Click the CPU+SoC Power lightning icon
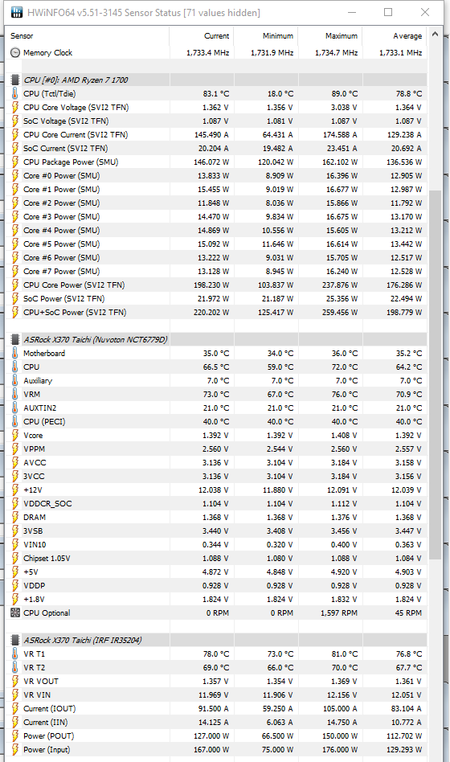Screen dimensions: 450x762 point(16,312)
